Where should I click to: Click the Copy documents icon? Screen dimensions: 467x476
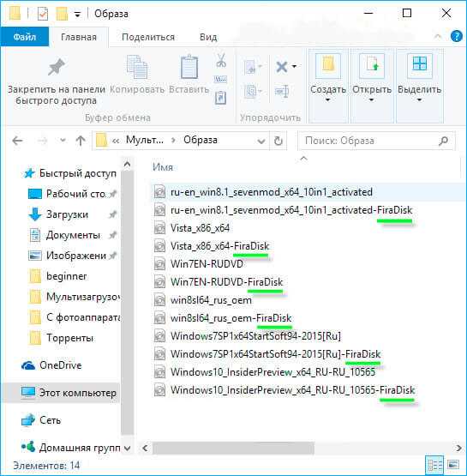coord(137,67)
